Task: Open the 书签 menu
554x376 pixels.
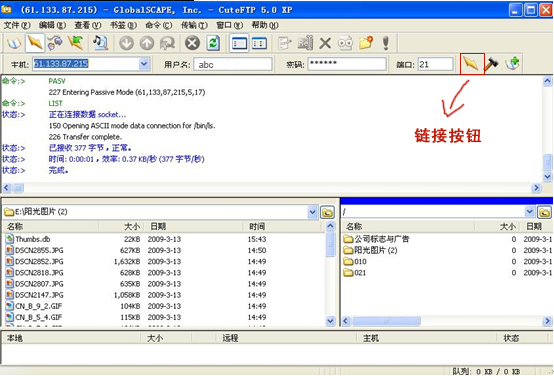Action: click(123, 25)
